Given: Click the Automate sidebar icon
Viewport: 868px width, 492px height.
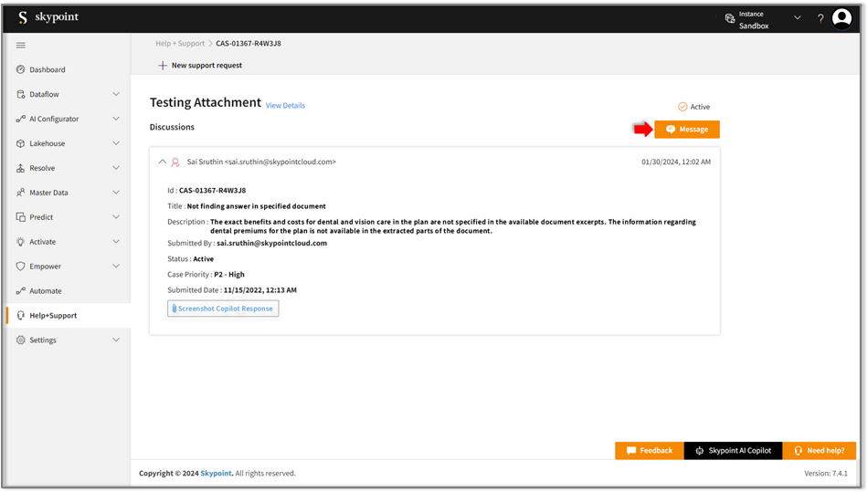Looking at the screenshot, I should click(x=20, y=291).
